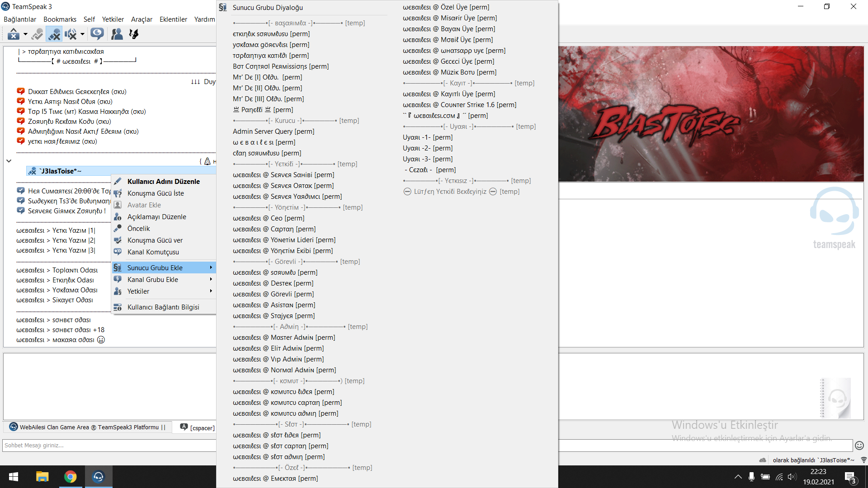The image size is (868, 488).
Task: Select user `J3lasToise*~ in channel tree
Action: point(61,171)
